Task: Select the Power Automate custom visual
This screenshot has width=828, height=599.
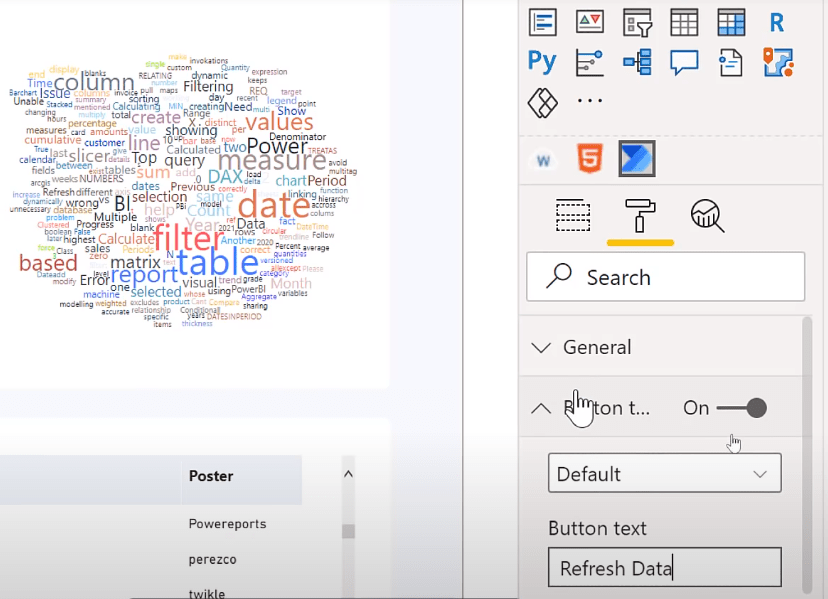Action: click(x=637, y=158)
